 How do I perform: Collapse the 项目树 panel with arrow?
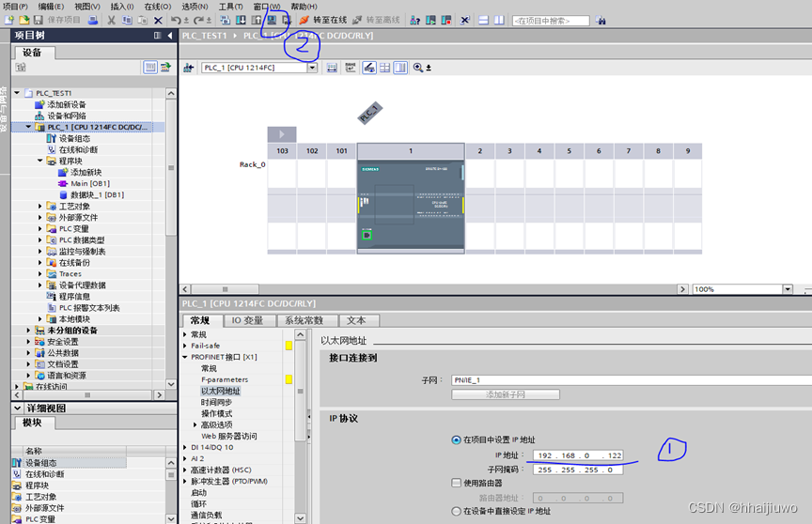click(x=170, y=35)
